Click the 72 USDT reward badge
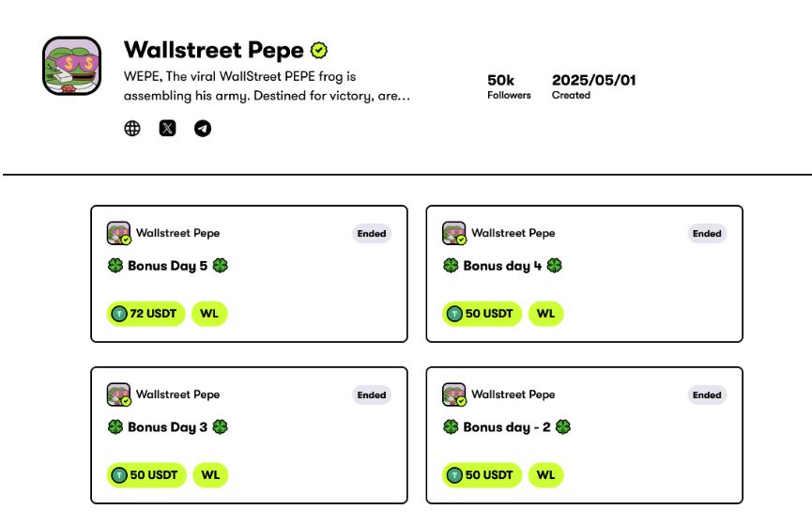This screenshot has width=812, height=526. point(146,314)
